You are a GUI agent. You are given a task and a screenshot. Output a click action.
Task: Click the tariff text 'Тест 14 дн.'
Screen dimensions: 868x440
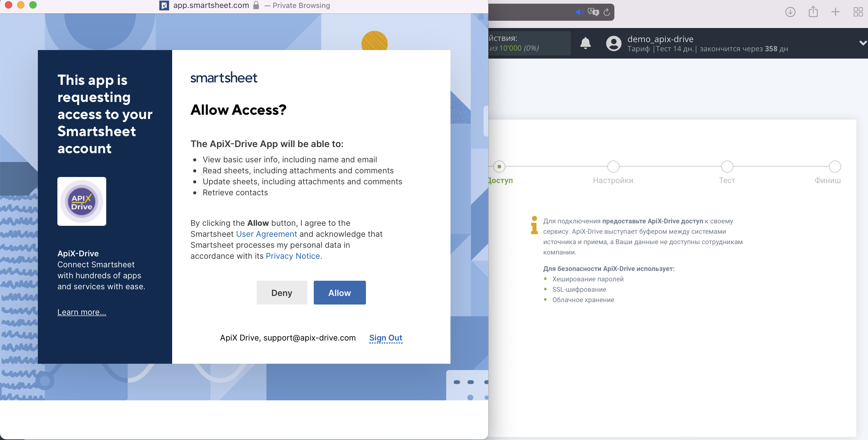(x=675, y=49)
